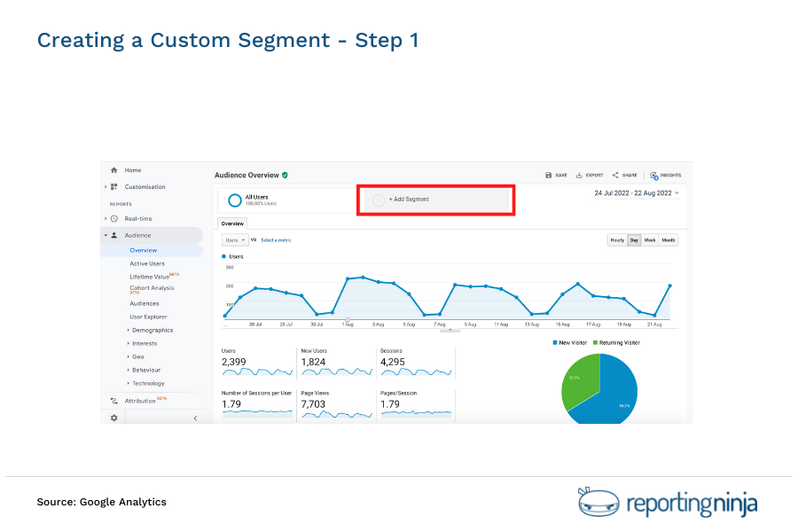Click the Save report icon

tap(548, 175)
